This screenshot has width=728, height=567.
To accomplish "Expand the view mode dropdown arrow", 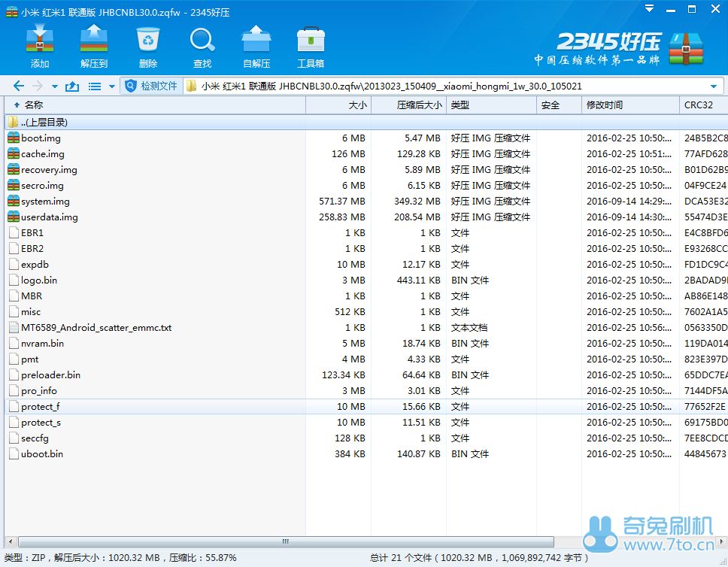I will [111, 86].
